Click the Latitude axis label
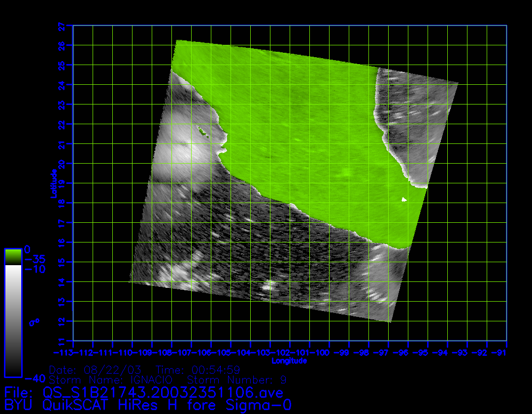Screen dimensions: 532x414 tap(53, 183)
